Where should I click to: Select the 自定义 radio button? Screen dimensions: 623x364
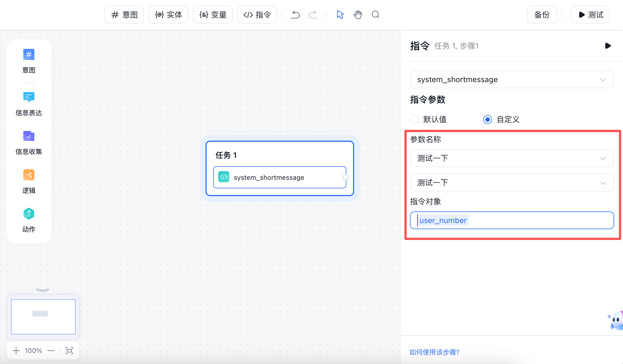488,120
